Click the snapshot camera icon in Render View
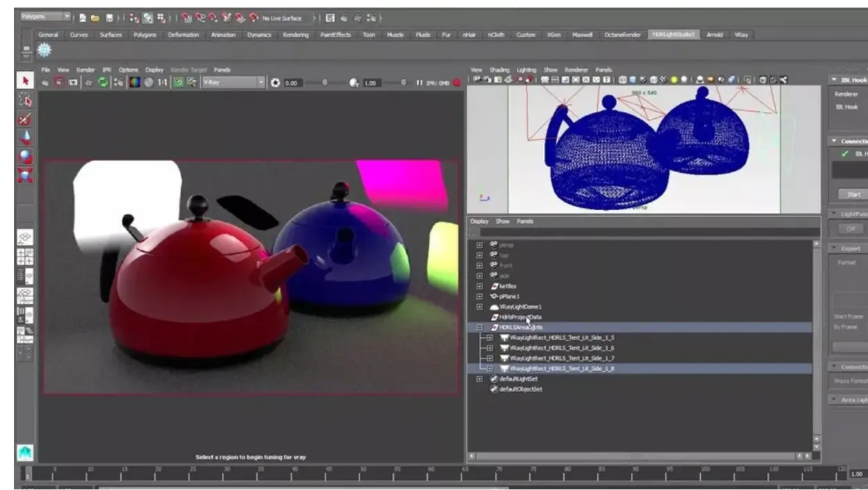This screenshot has width=868, height=490. (x=73, y=82)
